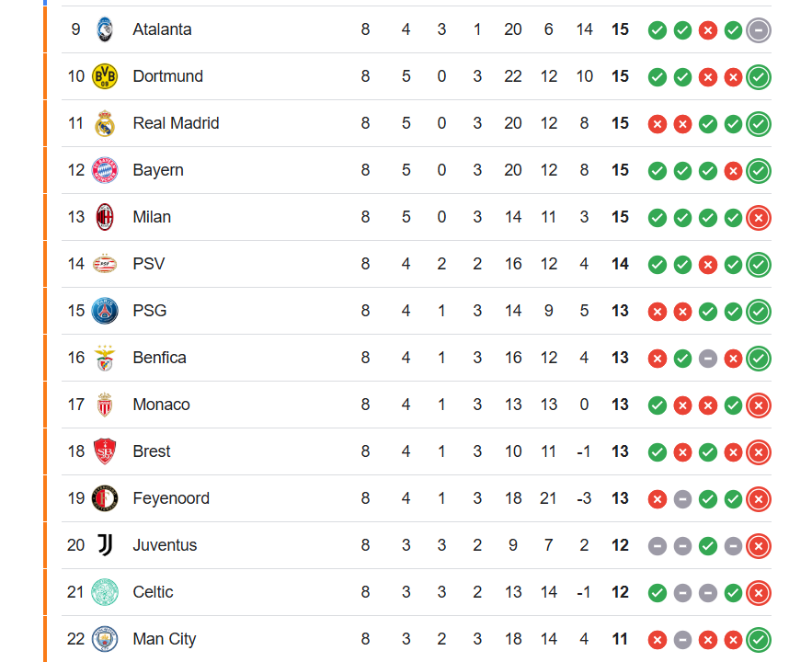Select the AC Milan badge
This screenshot has height=662, width=812.
105,217
